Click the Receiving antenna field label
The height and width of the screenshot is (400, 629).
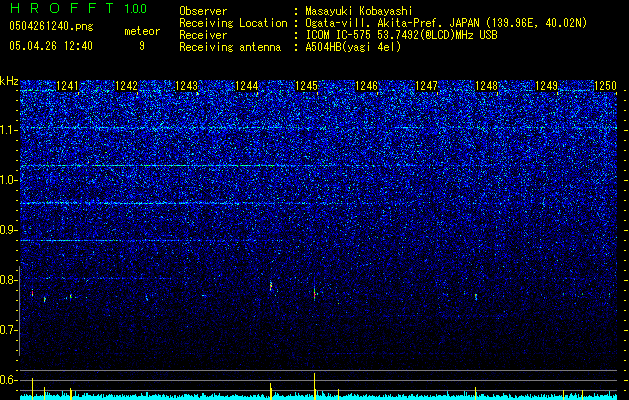(x=230, y=47)
